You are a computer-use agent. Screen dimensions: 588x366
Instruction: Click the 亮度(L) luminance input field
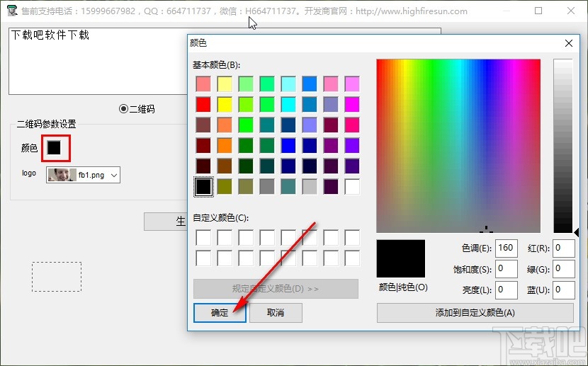pos(507,290)
